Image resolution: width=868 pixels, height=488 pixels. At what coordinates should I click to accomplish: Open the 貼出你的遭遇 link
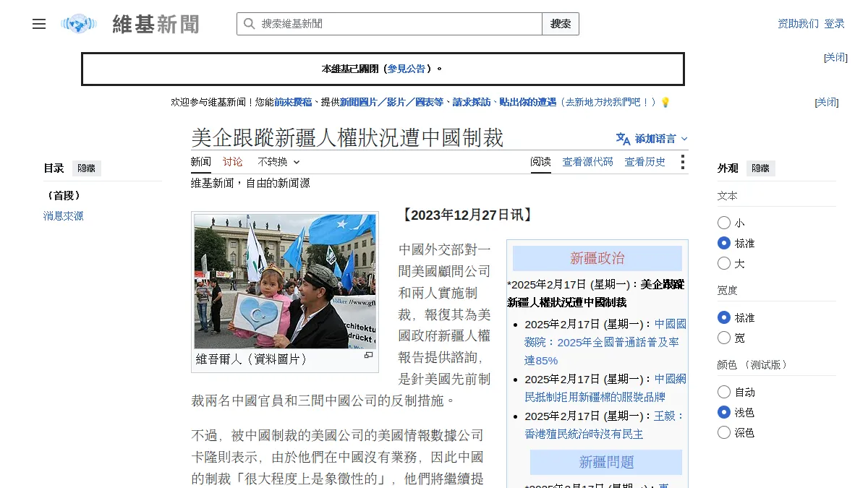click(528, 103)
